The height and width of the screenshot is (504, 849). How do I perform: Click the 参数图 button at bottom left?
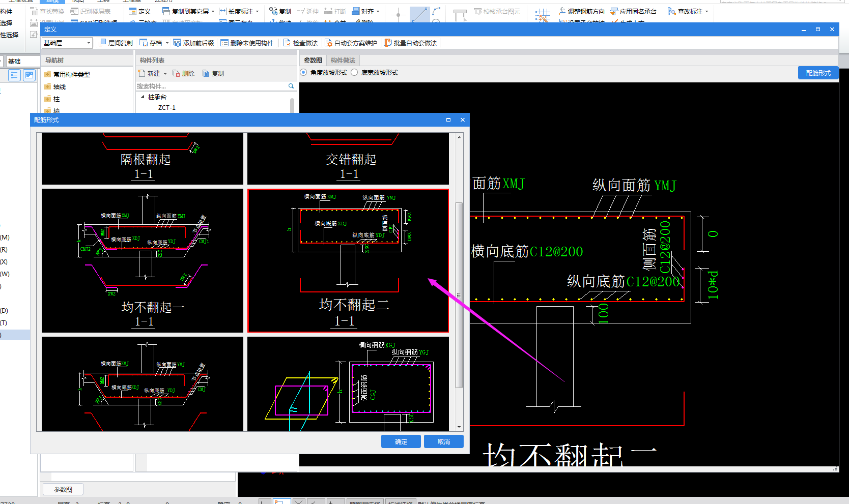coord(63,490)
